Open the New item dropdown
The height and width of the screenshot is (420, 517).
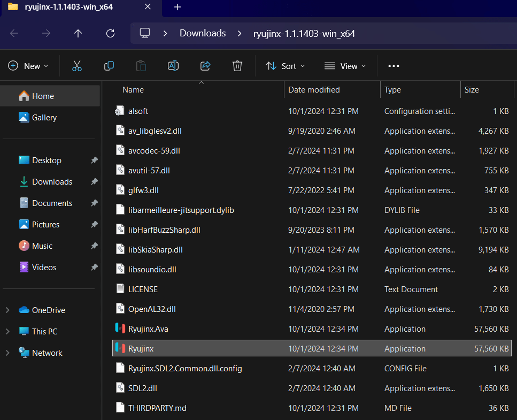pos(28,66)
